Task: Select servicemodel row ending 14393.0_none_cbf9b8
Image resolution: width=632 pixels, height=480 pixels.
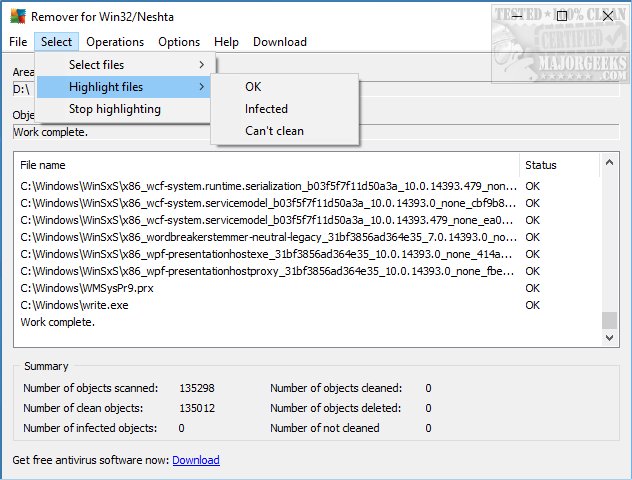Action: coord(309,203)
